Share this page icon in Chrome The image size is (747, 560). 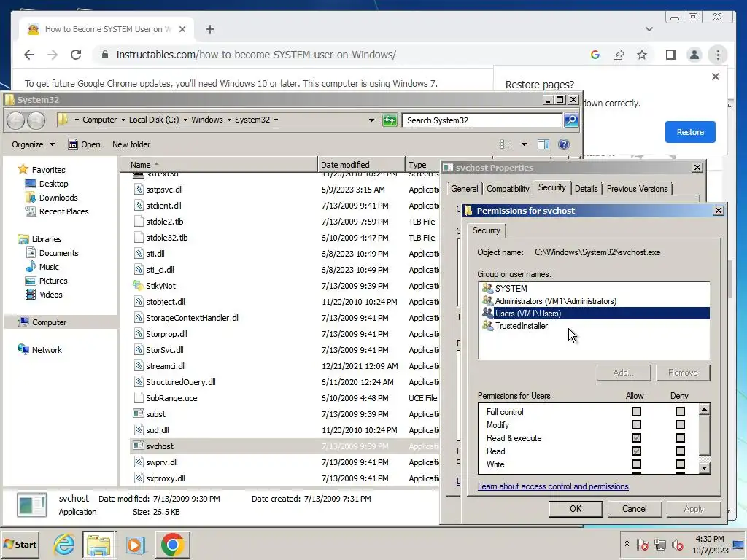[619, 55]
